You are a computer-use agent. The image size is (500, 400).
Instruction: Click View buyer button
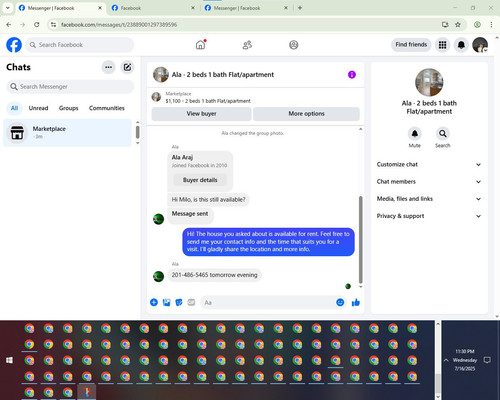coord(201,114)
